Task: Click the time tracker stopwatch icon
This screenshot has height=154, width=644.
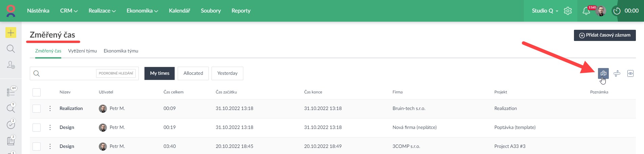Action: tap(617, 11)
